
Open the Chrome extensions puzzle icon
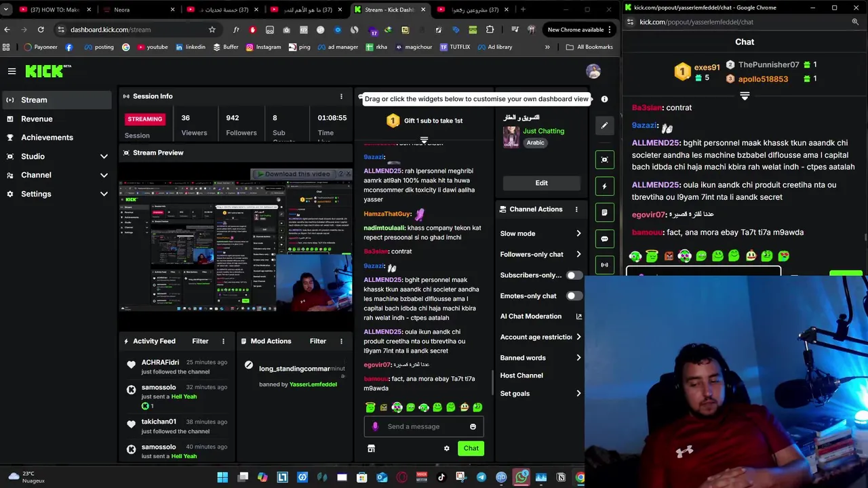point(490,30)
